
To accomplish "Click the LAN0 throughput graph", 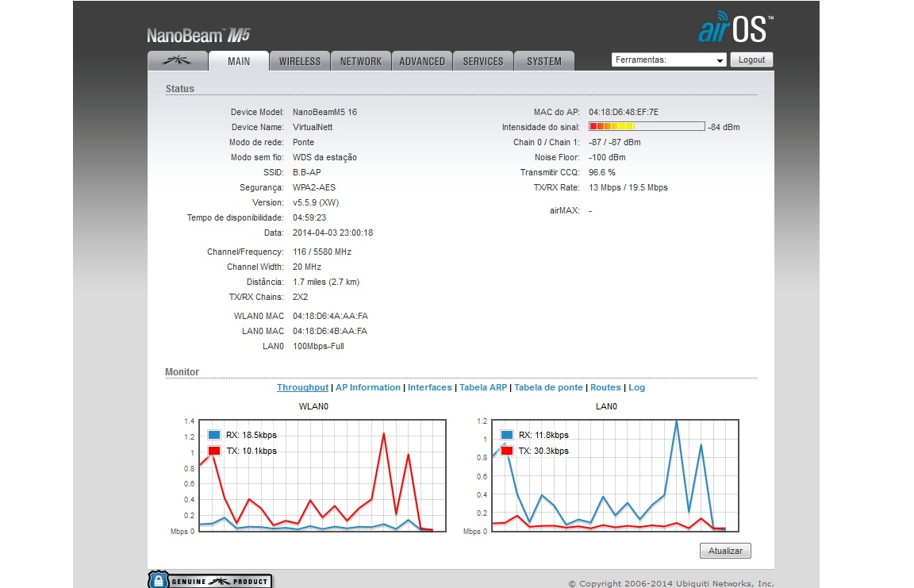I will (615, 475).
